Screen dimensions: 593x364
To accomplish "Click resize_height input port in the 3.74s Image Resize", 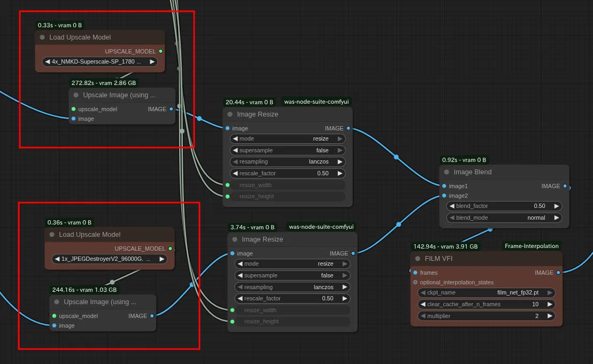I will 232,322.
